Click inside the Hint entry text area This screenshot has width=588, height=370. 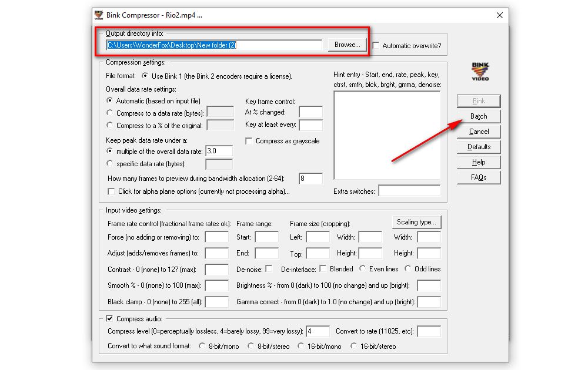(387, 135)
